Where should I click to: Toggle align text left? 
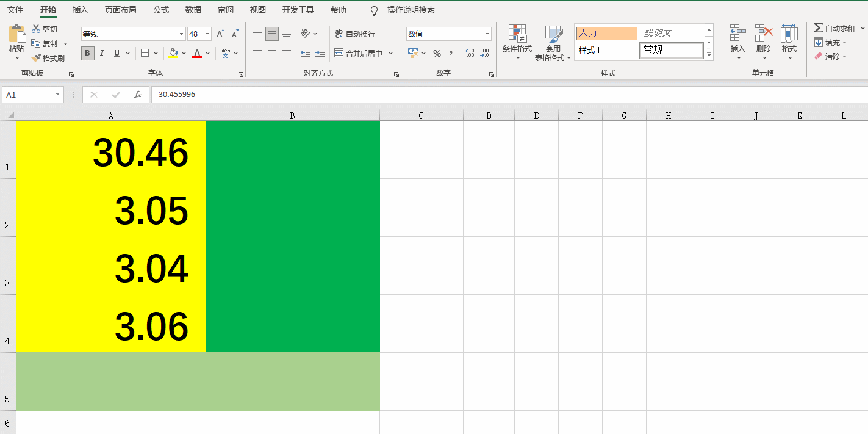tap(257, 53)
